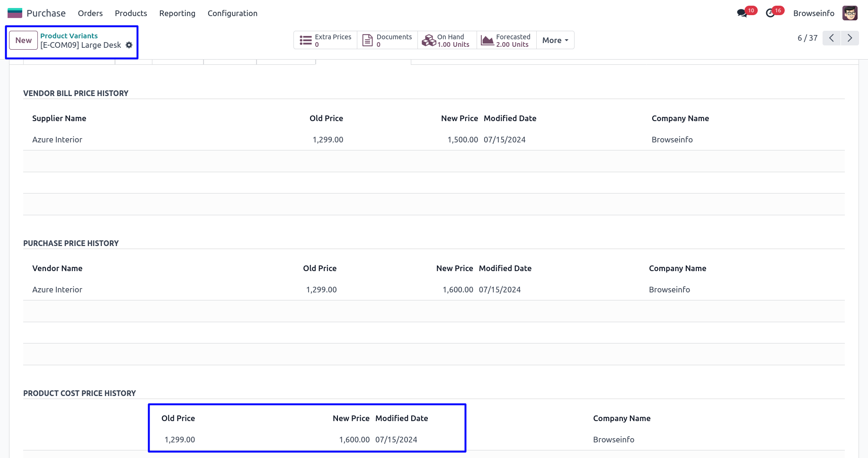Expand the More dropdown
The height and width of the screenshot is (458, 868).
(555, 40)
